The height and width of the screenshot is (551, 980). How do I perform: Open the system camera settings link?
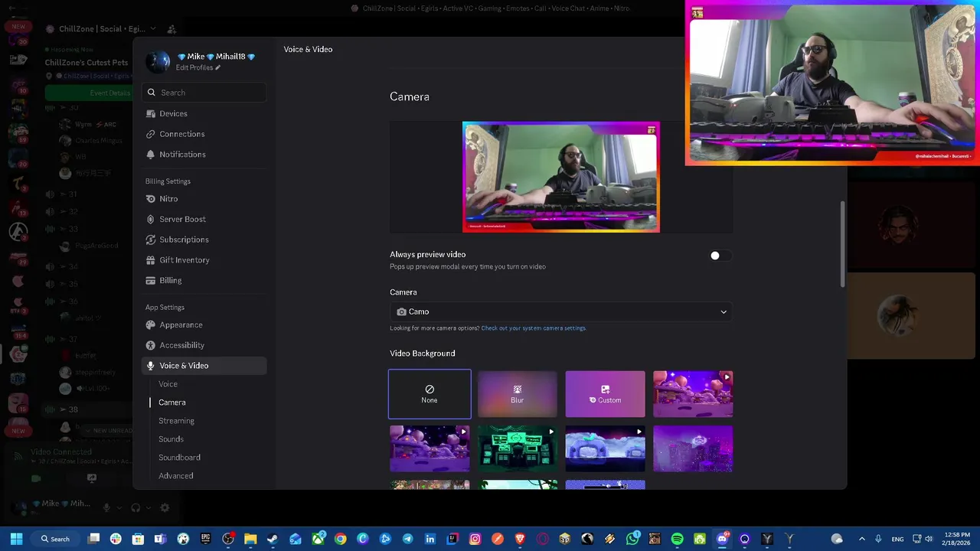pos(534,328)
